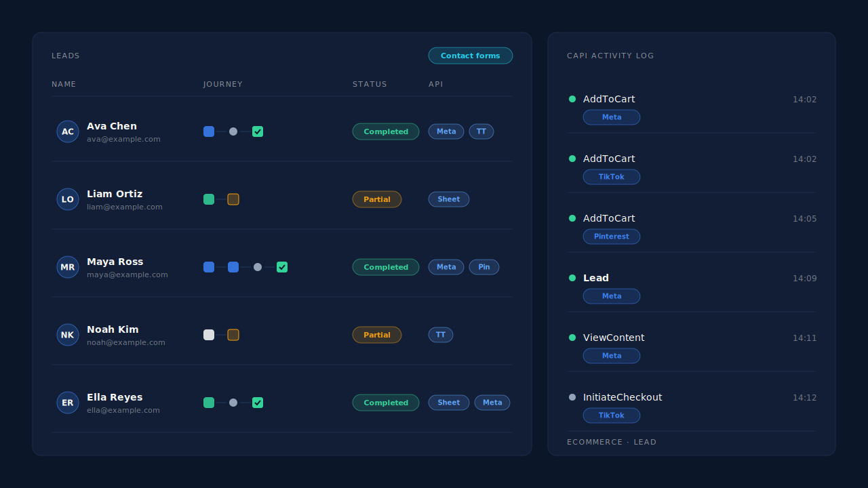Click the blue journey step in Ava Chen's row
Screen dimensions: 868x488
point(209,131)
